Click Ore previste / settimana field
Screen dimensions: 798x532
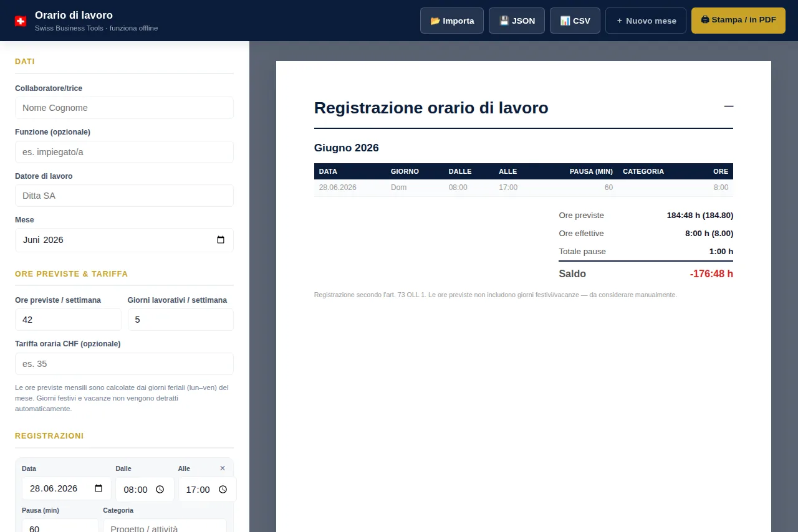68,320
